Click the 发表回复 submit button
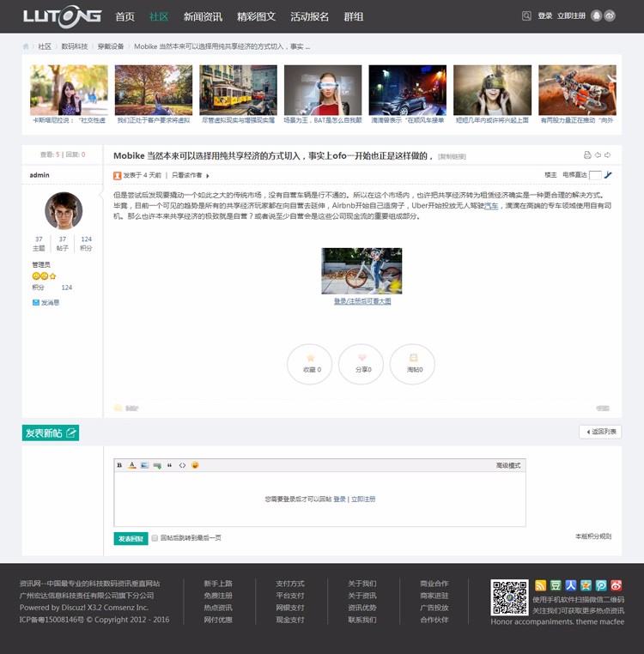Image resolution: width=644 pixels, height=654 pixels. 131,538
